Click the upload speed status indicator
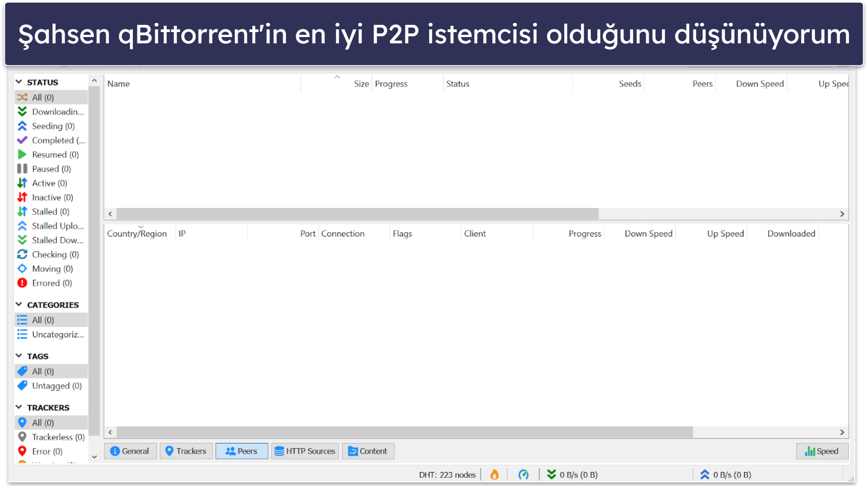This screenshot has height=486, width=868. [x=726, y=475]
